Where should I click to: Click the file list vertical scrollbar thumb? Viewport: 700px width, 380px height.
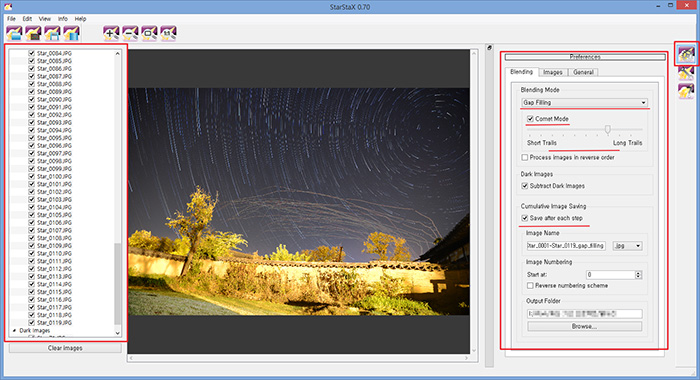click(117, 284)
